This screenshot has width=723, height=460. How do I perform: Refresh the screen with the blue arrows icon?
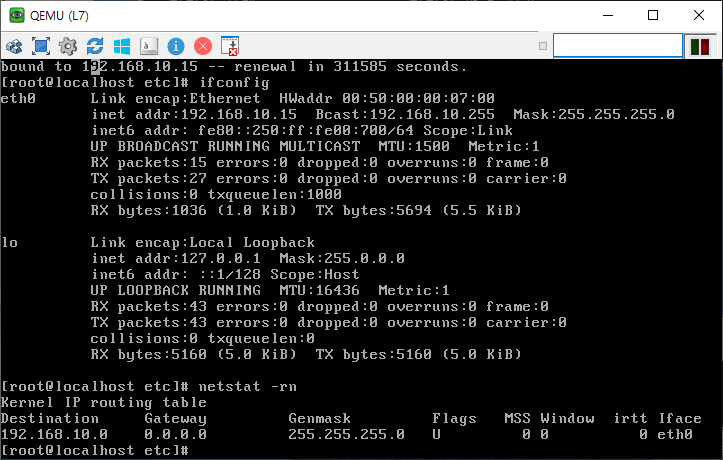pyautogui.click(x=95, y=46)
